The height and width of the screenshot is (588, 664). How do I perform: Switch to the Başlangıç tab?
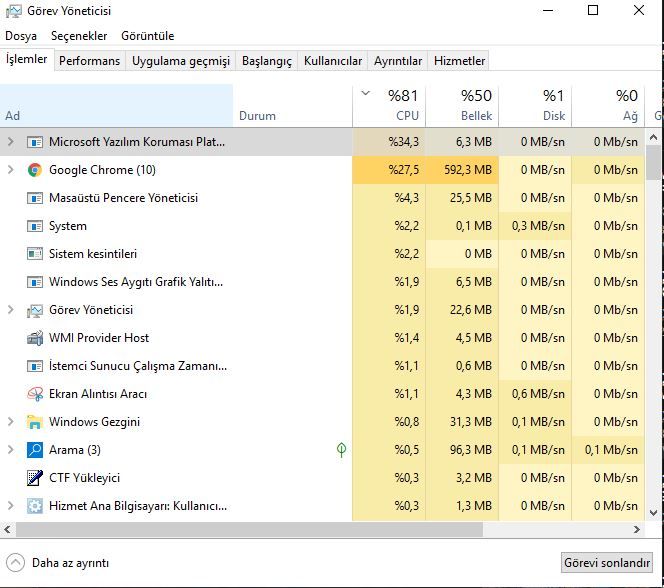click(x=267, y=61)
